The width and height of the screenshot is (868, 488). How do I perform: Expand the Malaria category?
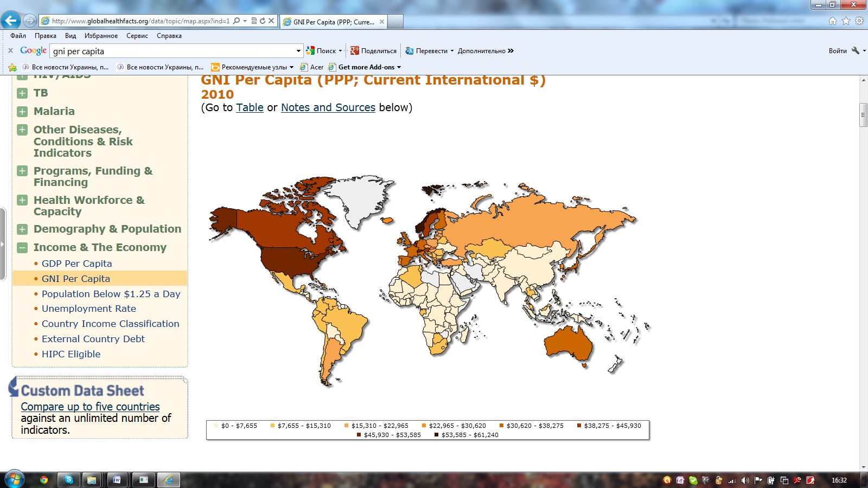[x=22, y=112]
